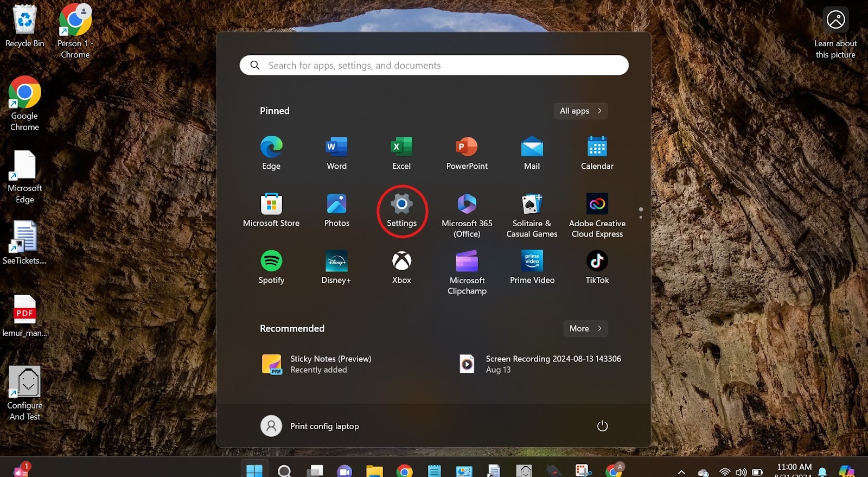Open the pinned Excel app
This screenshot has height=477, width=868.
(x=401, y=153)
